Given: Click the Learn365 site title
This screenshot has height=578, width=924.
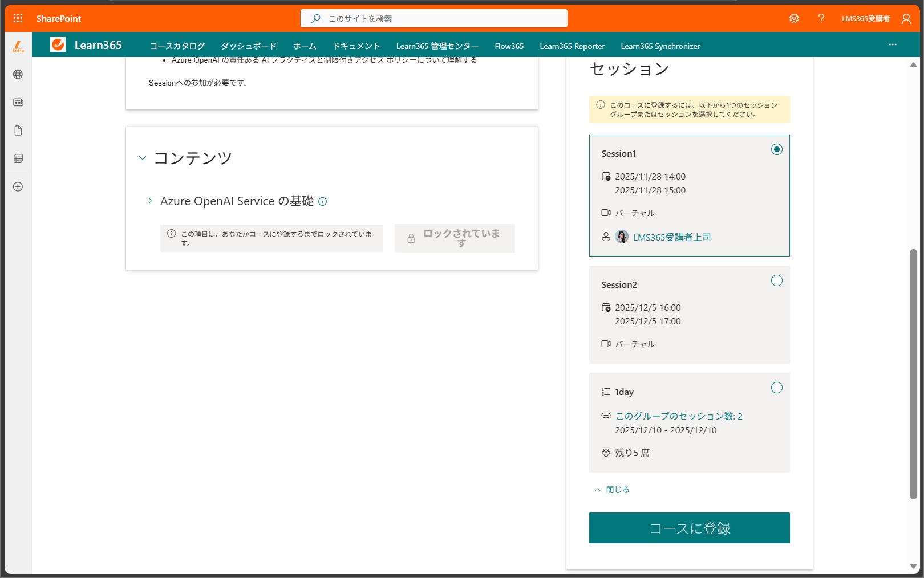Looking at the screenshot, I should click(x=98, y=45).
